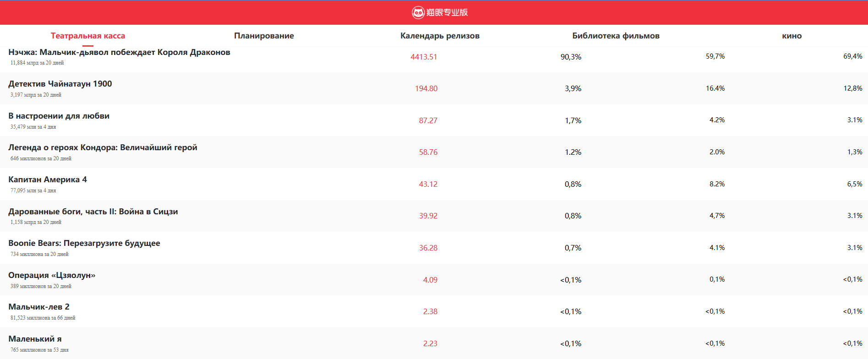Screen dimensions: 868x359
Task: Open the Планирование tab
Action: (264, 36)
